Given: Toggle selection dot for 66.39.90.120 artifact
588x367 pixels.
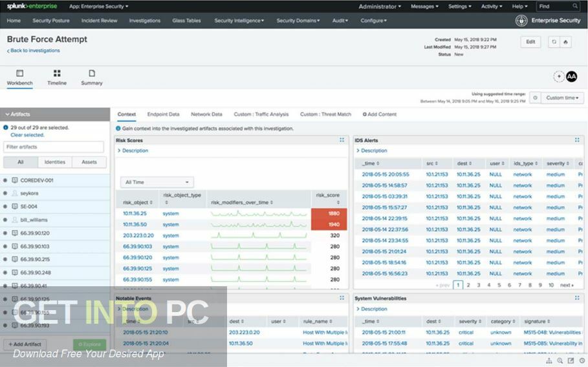Looking at the screenshot, I should pos(5,233).
